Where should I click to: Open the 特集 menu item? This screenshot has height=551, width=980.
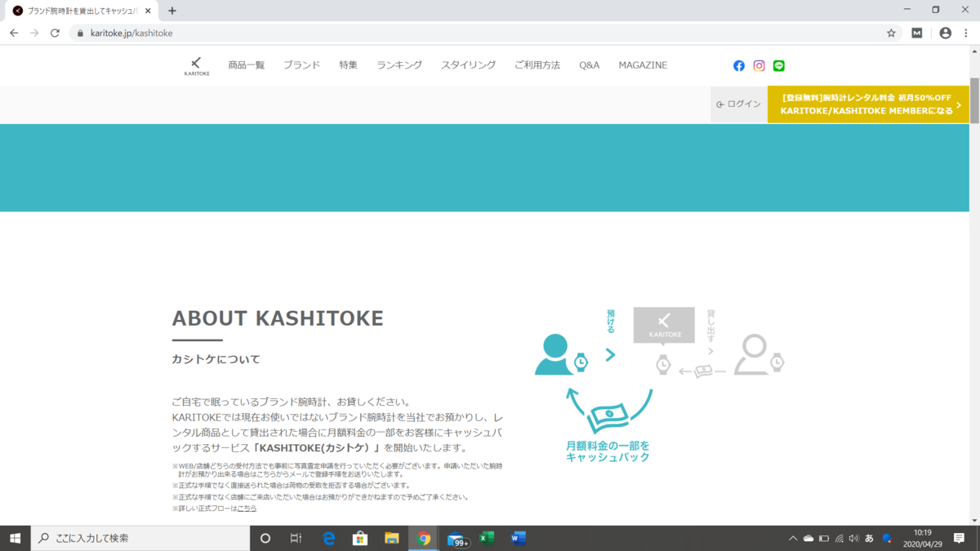click(x=349, y=65)
